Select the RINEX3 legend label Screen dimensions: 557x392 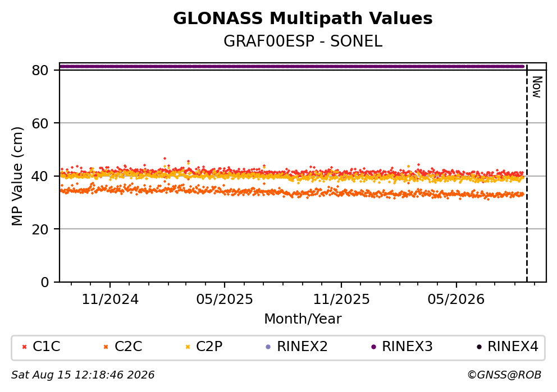[x=407, y=347]
